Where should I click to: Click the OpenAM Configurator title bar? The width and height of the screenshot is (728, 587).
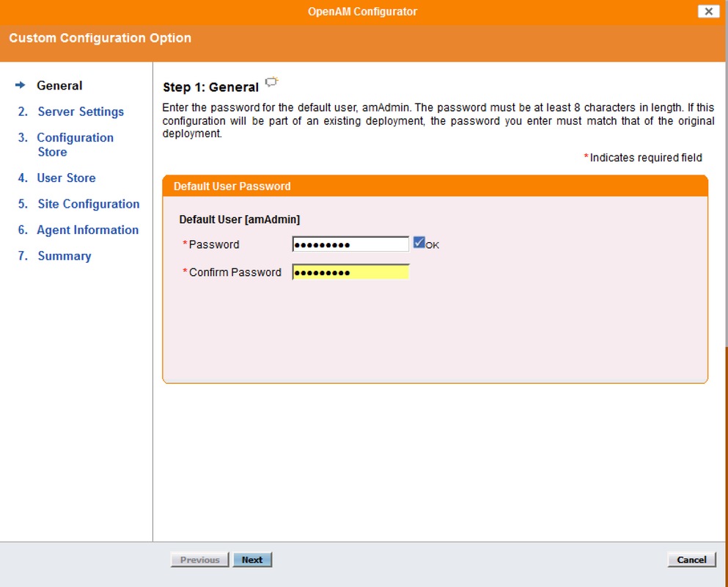pyautogui.click(x=364, y=11)
